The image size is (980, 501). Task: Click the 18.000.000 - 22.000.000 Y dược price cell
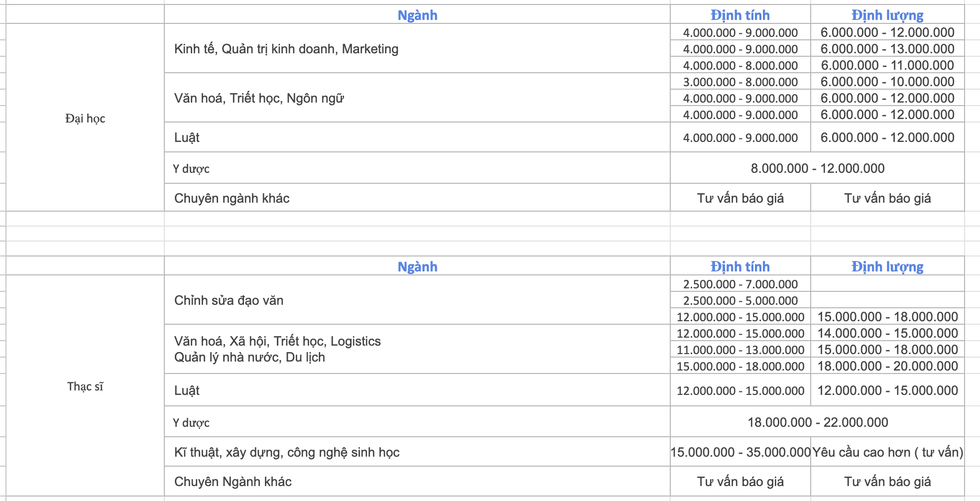pos(818,422)
